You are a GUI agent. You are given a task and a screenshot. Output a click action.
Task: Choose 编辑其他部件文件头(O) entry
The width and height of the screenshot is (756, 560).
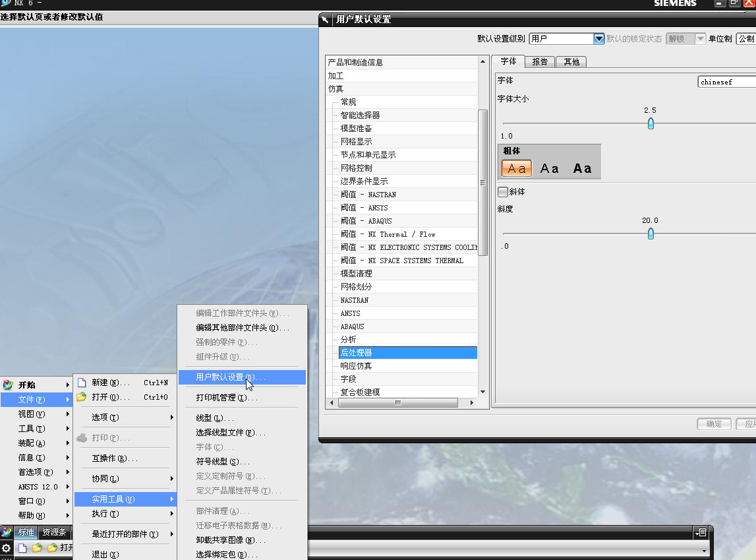pyautogui.click(x=242, y=328)
